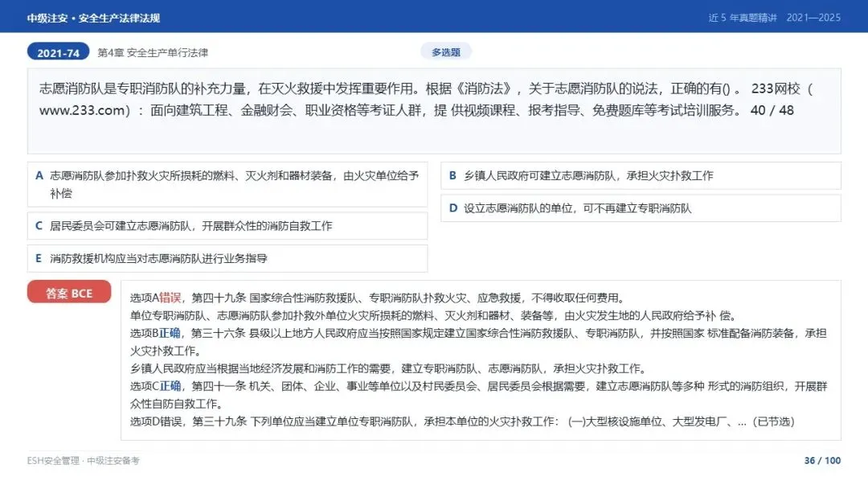Viewport: 868px width, 489px height.
Task: Click the explanation line 选项C正确
Action: point(478,395)
